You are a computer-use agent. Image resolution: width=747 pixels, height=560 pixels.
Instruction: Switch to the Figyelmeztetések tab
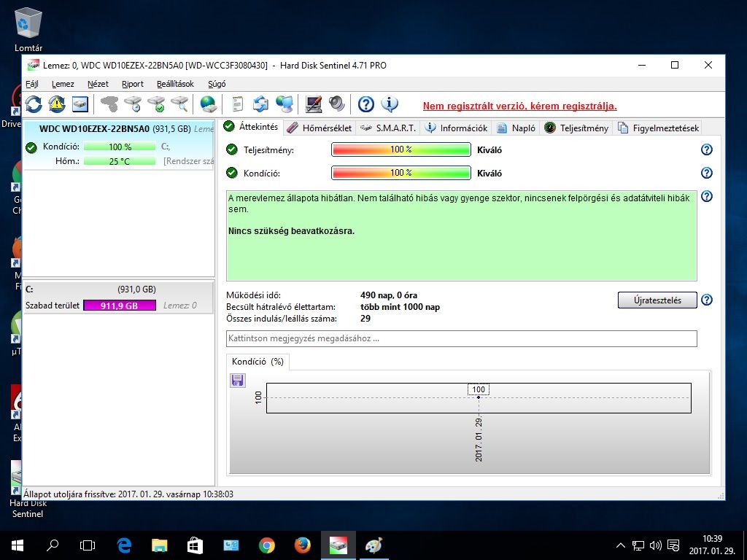[659, 128]
